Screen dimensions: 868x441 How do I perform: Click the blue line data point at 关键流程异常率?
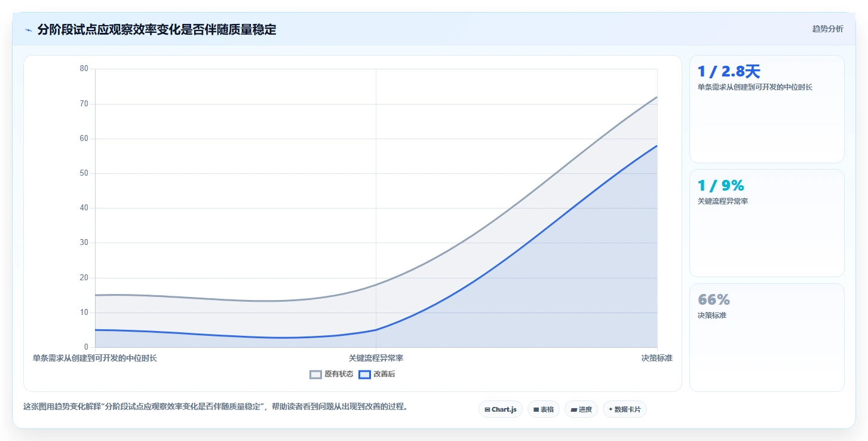click(376, 330)
